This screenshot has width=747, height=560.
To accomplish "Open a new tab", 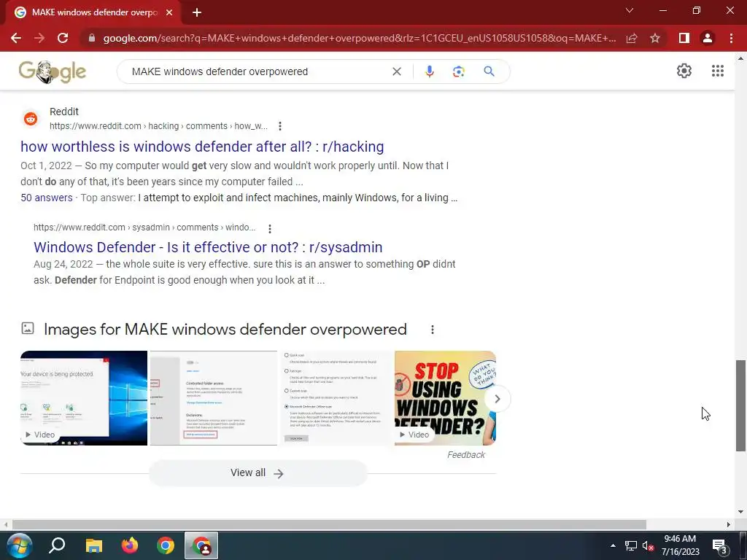I will pos(197,13).
